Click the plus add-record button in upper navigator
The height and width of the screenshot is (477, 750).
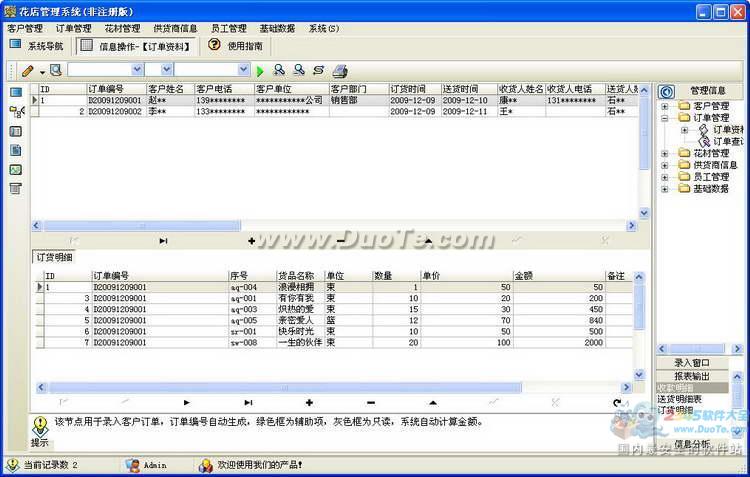[252, 241]
